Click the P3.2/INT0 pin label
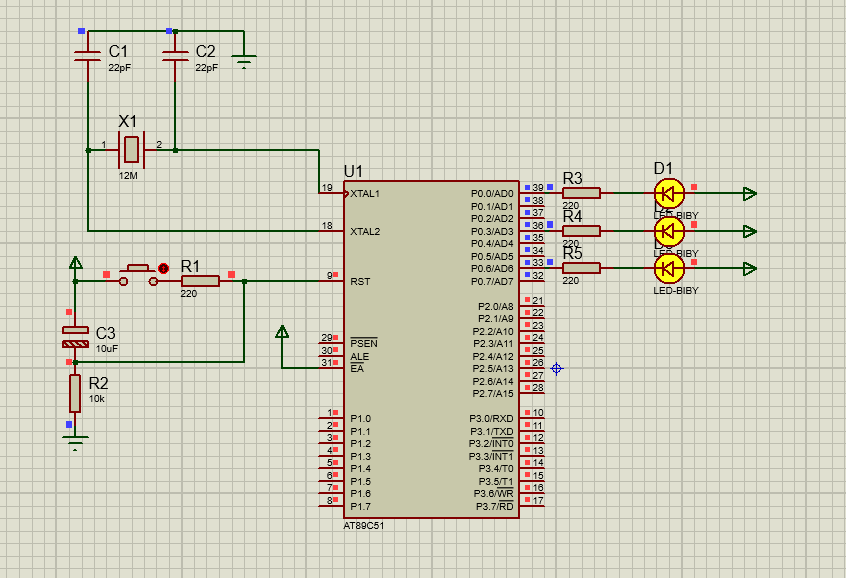This screenshot has width=846, height=578. coord(491,444)
